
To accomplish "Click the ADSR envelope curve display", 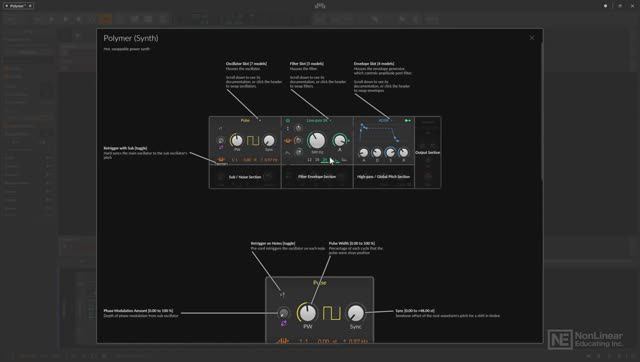I will 380,133.
